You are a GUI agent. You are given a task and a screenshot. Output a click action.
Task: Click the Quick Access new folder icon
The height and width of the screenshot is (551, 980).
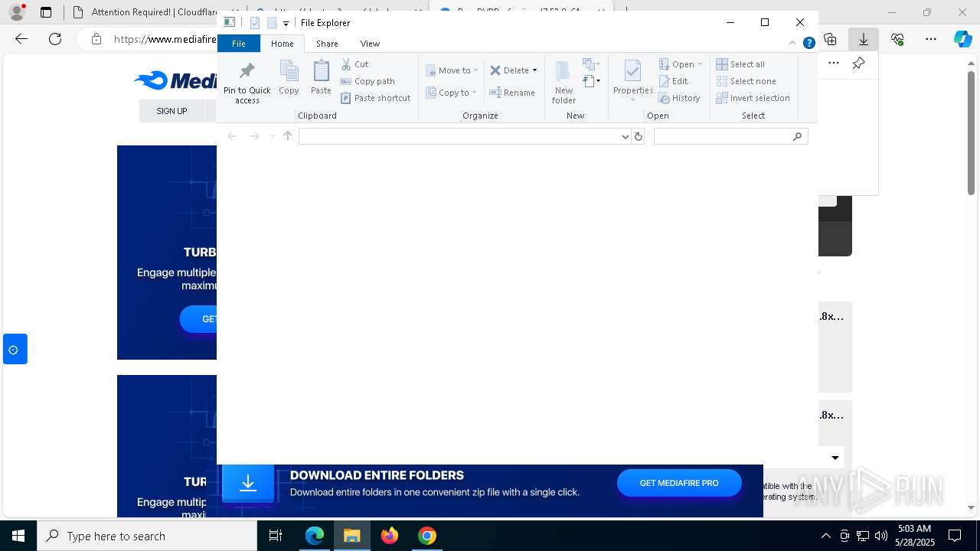[x=272, y=23]
